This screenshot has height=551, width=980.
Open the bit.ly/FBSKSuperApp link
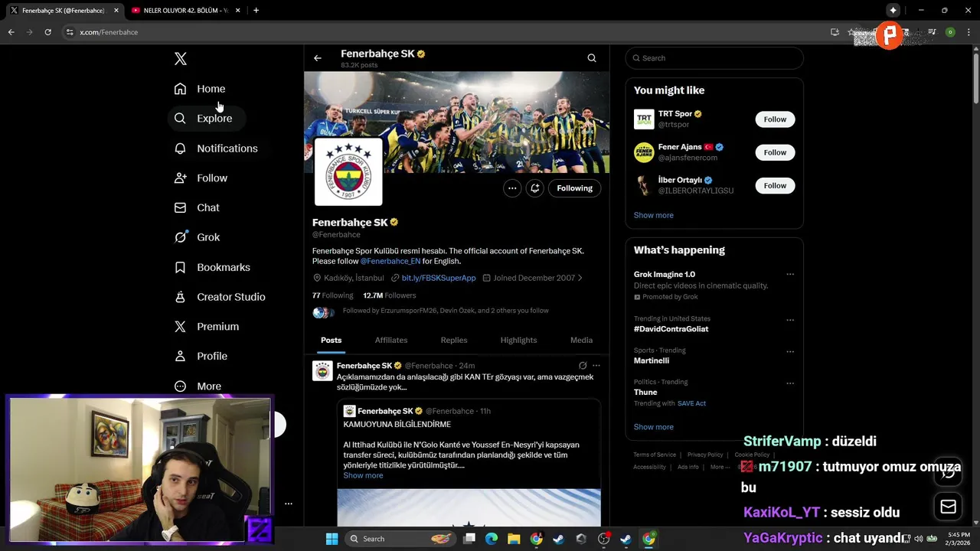pyautogui.click(x=439, y=278)
